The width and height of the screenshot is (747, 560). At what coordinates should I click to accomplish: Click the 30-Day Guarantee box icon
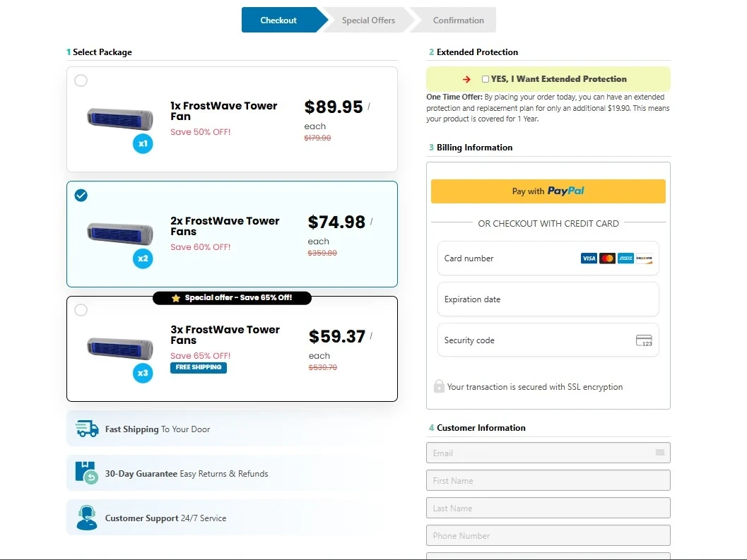[x=87, y=473]
